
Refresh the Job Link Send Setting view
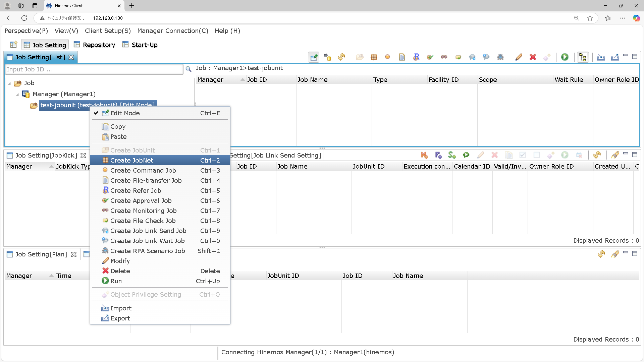(x=597, y=155)
